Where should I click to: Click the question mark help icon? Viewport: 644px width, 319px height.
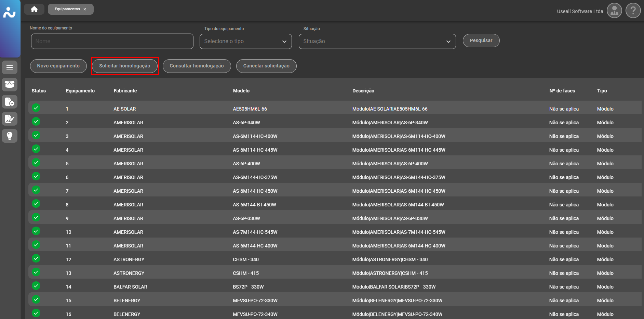633,11
